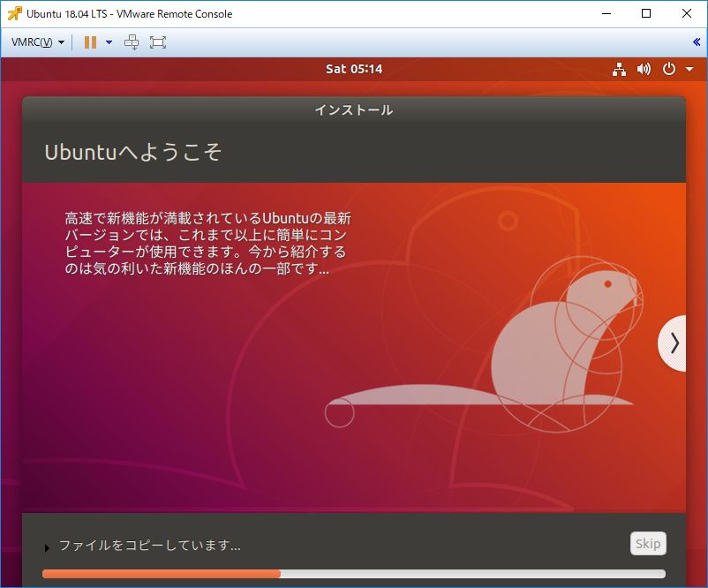Advance slideshow with next arrow
Viewport: 708px width, 588px height.
coord(673,343)
